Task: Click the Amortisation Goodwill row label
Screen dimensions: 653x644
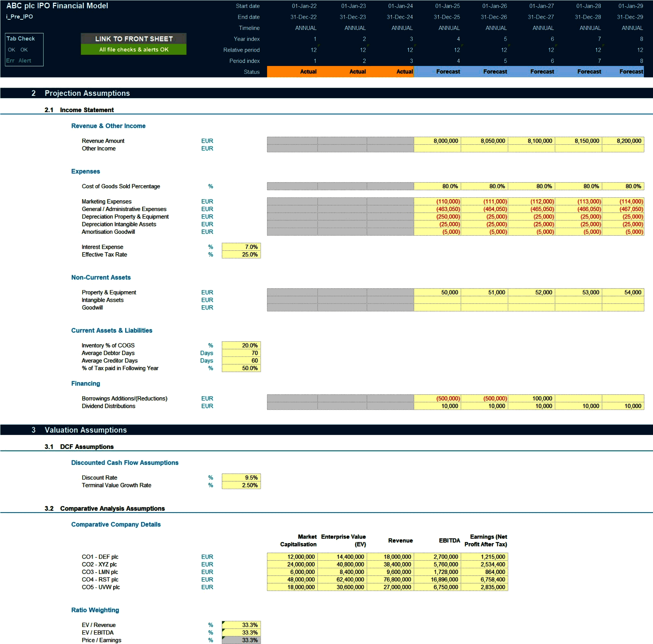Action: 108,232
